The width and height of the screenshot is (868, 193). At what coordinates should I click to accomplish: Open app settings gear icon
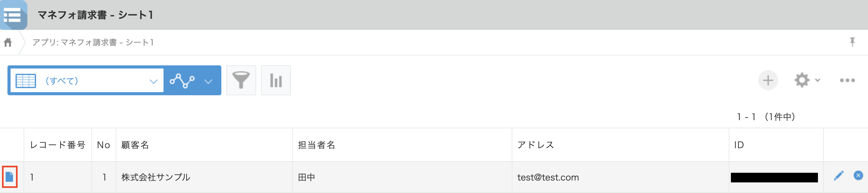tap(801, 80)
